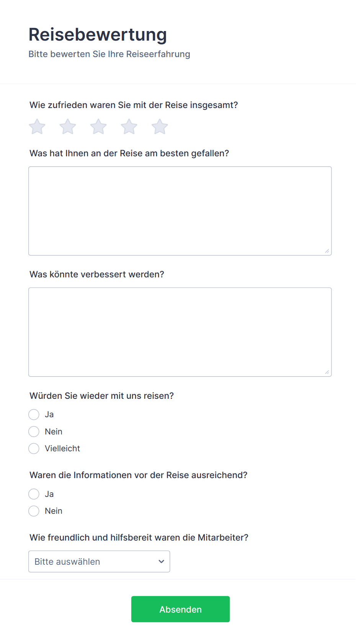Submit the form with Absenden button
The image size is (356, 644).
pyautogui.click(x=180, y=609)
